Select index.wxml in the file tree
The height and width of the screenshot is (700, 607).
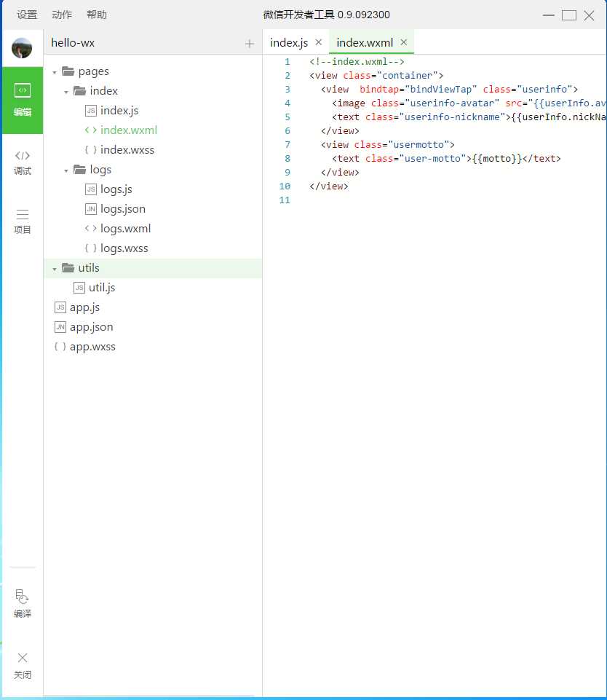(x=129, y=130)
